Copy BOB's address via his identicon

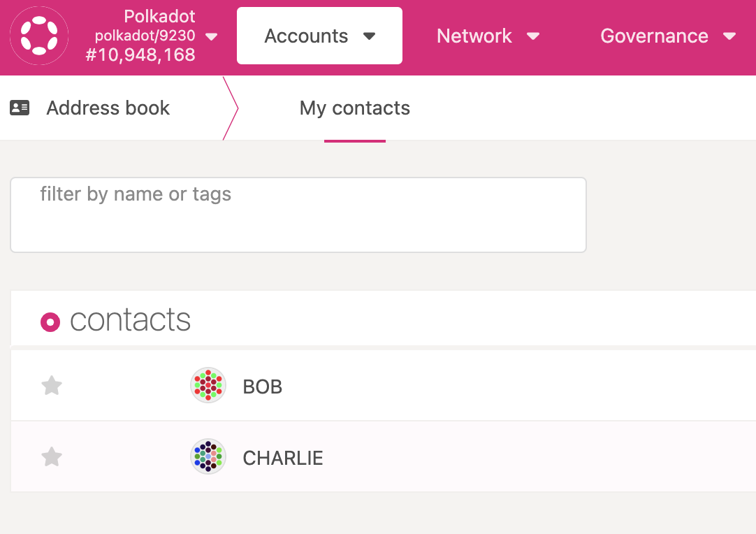click(x=208, y=385)
